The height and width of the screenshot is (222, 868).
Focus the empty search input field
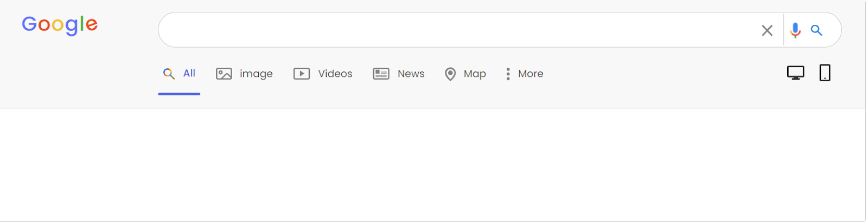coord(456,30)
